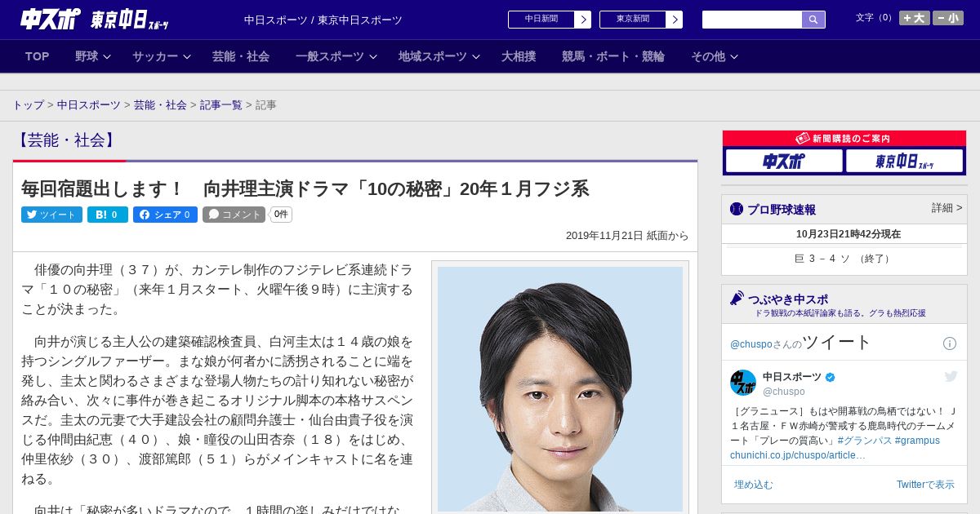Click the 中日スポーツ Twitter profile avatar
Image resolution: width=980 pixels, height=514 pixels.
pyautogui.click(x=743, y=383)
